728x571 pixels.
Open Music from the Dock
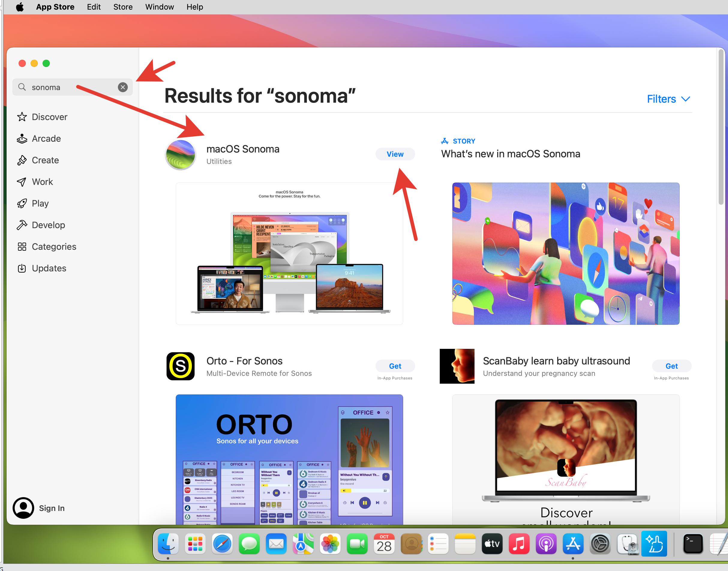coord(519,544)
